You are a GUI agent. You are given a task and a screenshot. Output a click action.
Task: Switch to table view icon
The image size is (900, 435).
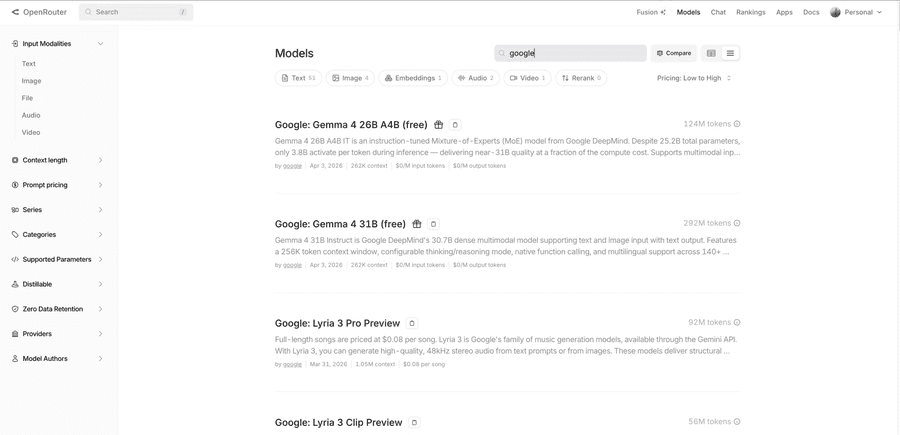point(711,53)
